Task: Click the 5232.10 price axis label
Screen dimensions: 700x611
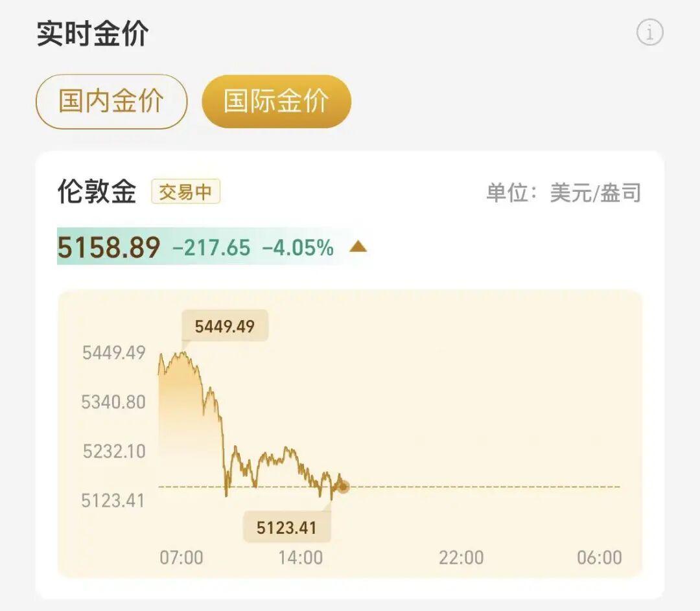Action: [114, 451]
